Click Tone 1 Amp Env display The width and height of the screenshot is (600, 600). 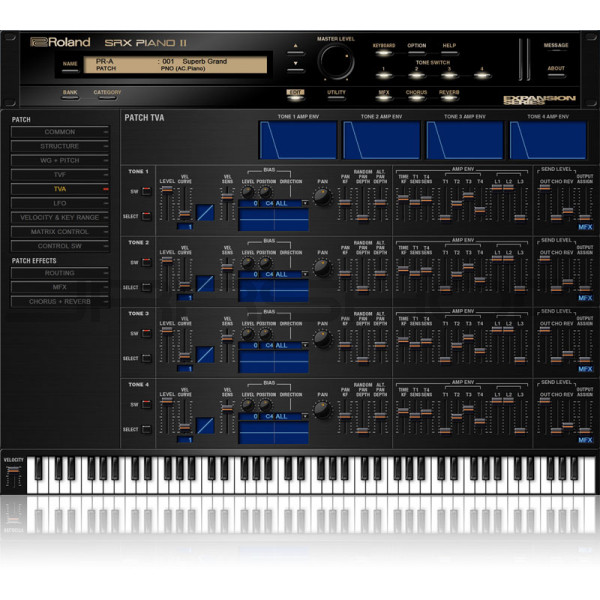coord(298,140)
